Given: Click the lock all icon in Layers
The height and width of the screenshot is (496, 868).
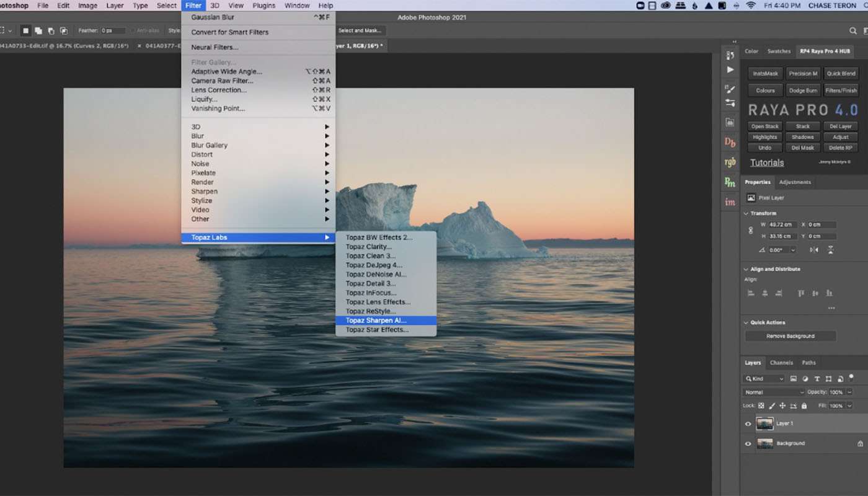Looking at the screenshot, I should tap(804, 405).
